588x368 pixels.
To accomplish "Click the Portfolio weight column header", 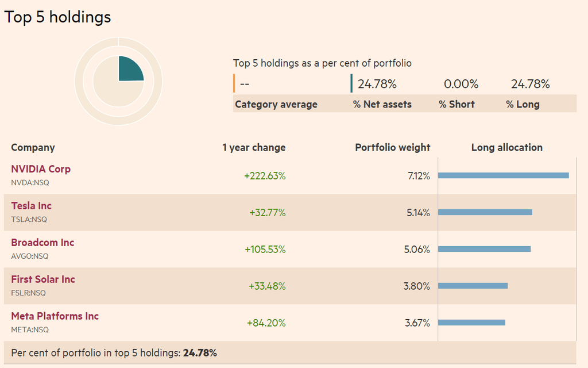I will pos(392,148).
